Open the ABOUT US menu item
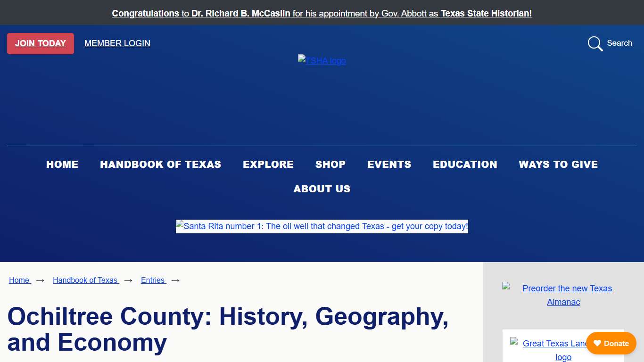Image resolution: width=644 pixels, height=362 pixels. (322, 189)
